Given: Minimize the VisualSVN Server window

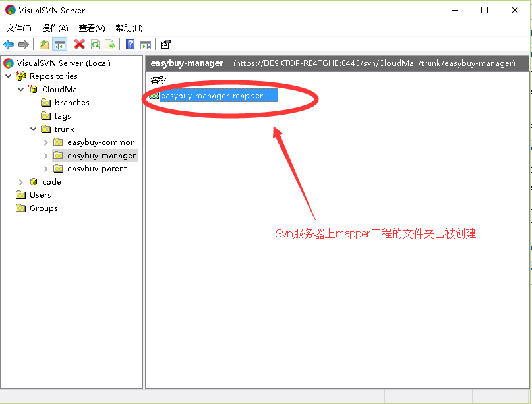Looking at the screenshot, I should click(x=455, y=10).
